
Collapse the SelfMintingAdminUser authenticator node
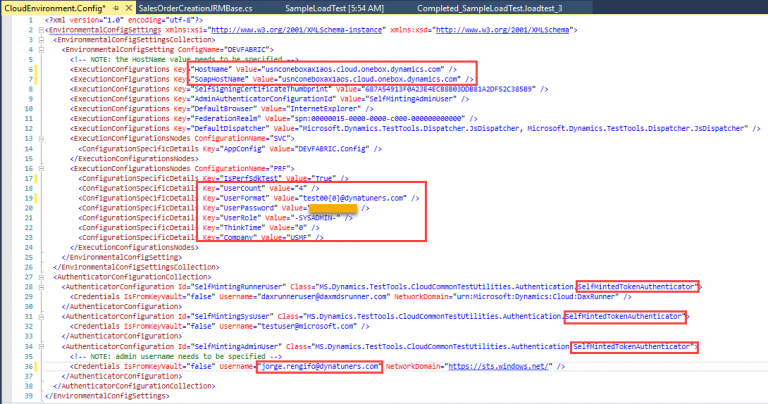click(41, 347)
